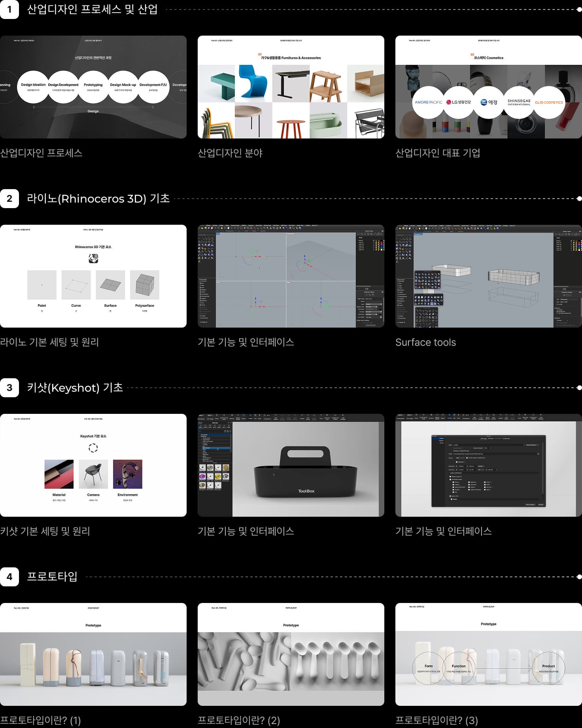This screenshot has width=582, height=728.
Task: Click the 프로토타입 section heading
Action: pyautogui.click(x=52, y=577)
